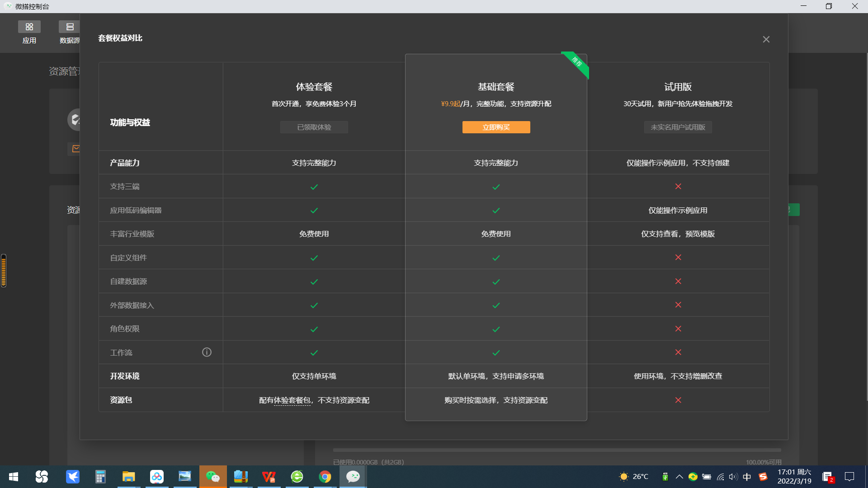This screenshot has height=488, width=868.
Task: Open the 应用 tab icon
Action: [x=29, y=27]
